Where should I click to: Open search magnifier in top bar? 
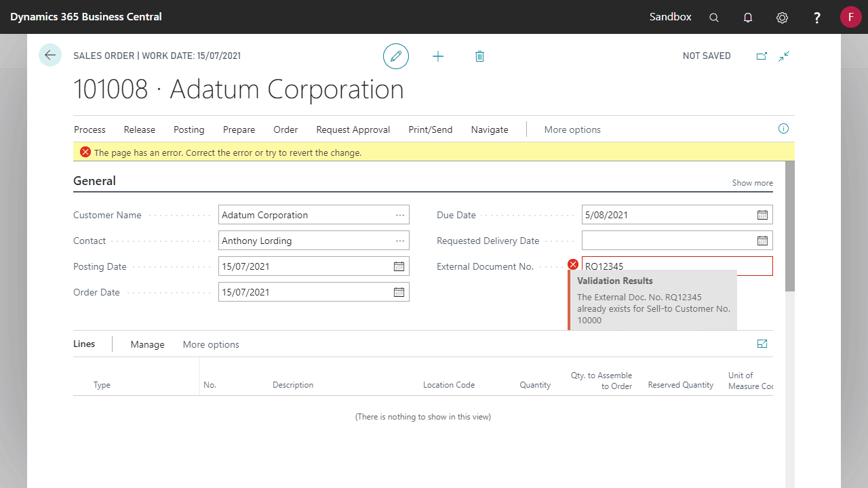[714, 18]
